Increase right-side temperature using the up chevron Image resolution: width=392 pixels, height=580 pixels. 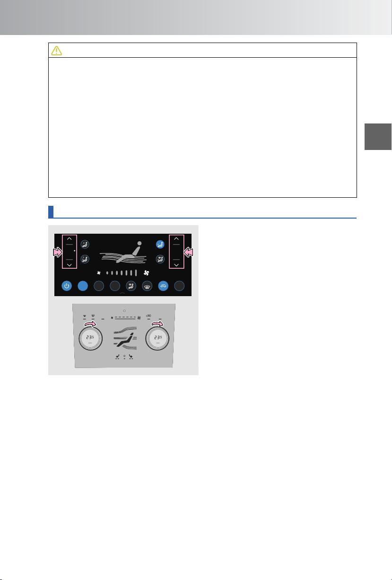tap(176, 238)
